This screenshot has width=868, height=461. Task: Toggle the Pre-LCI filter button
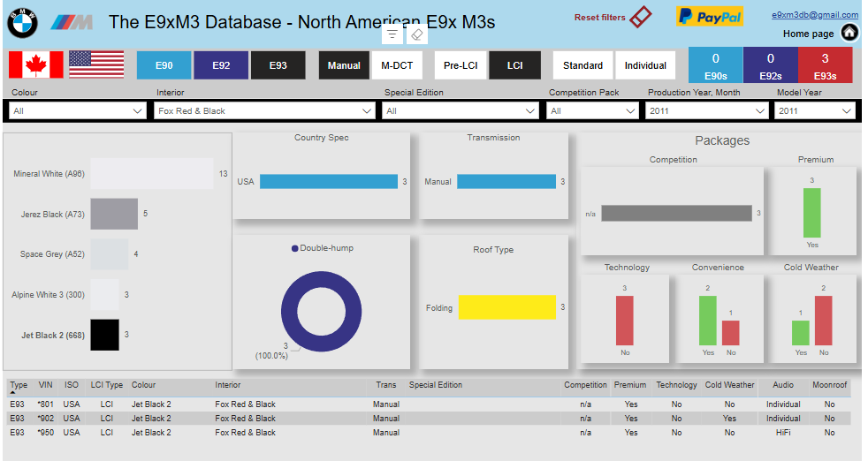click(461, 65)
